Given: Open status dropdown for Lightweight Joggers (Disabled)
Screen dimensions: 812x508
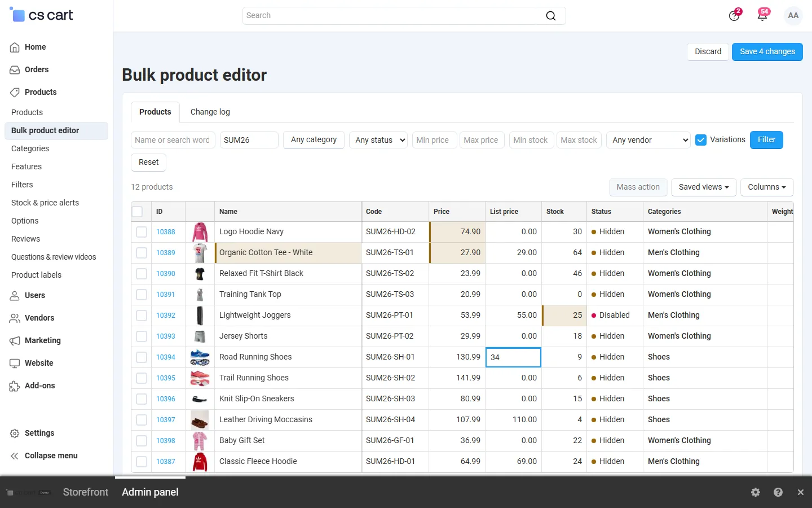Looking at the screenshot, I should click(x=615, y=316).
